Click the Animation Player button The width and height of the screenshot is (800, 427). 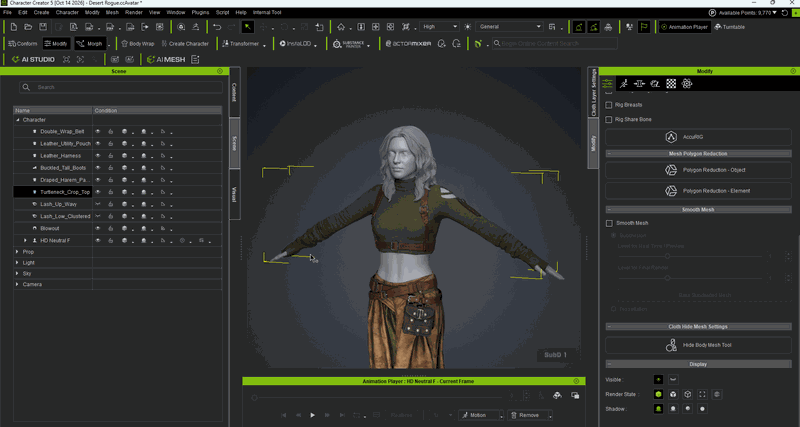tap(684, 27)
